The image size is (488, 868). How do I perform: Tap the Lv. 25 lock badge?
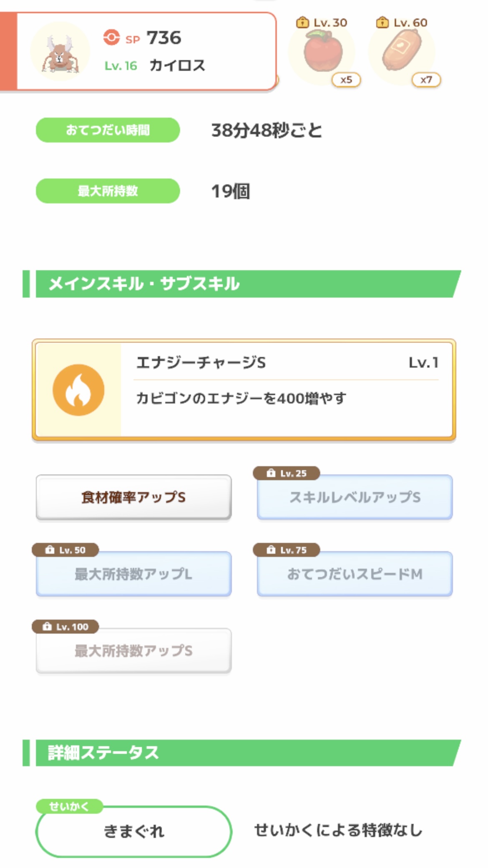click(x=287, y=473)
